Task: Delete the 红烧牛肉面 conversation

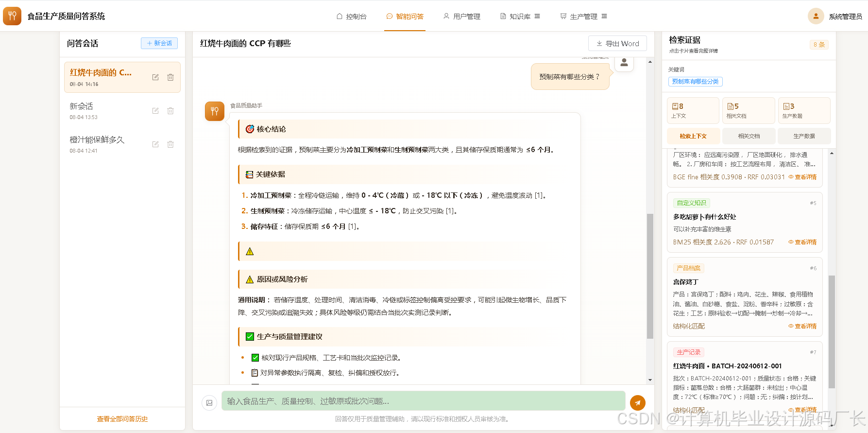Action: [x=170, y=77]
